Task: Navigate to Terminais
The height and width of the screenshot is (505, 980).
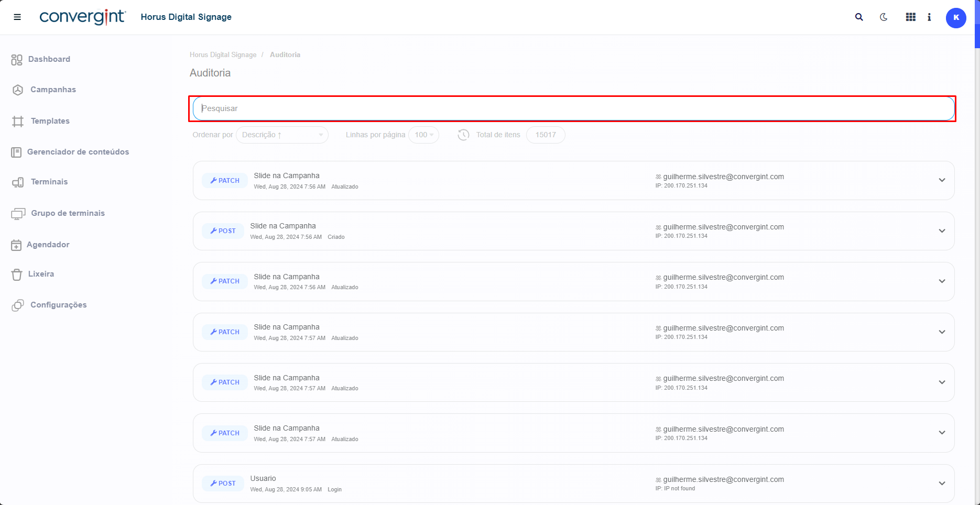Action: click(49, 182)
